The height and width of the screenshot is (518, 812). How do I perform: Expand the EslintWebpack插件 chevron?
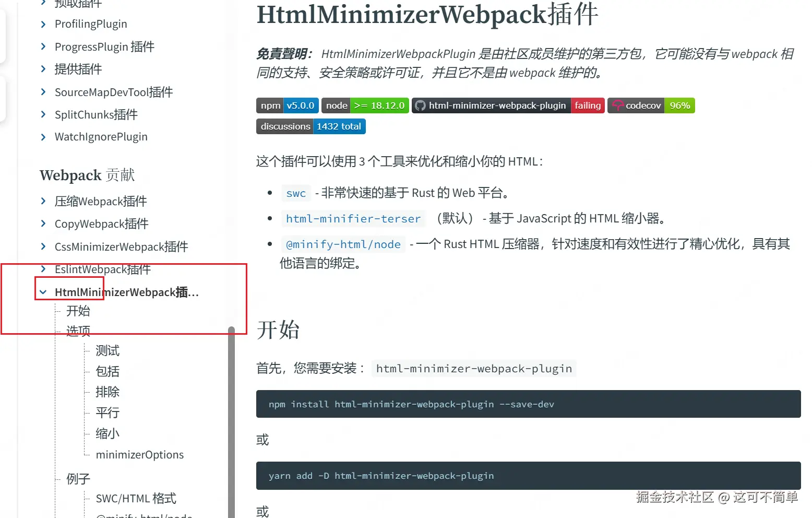43,269
